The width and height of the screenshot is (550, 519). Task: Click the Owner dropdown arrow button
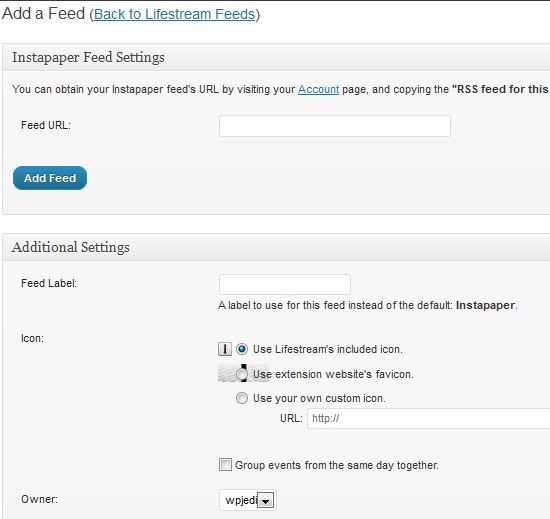click(266, 500)
